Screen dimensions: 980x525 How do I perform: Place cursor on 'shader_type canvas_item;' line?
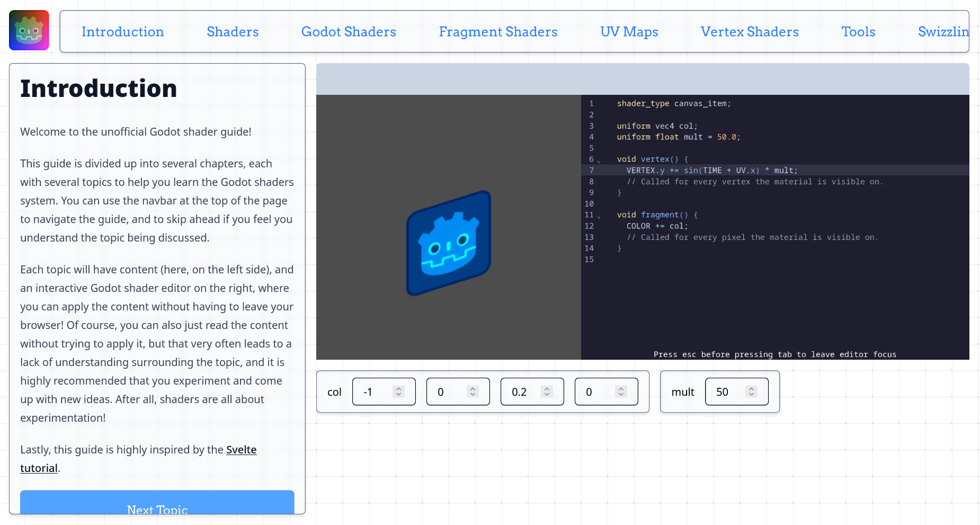pyautogui.click(x=674, y=104)
